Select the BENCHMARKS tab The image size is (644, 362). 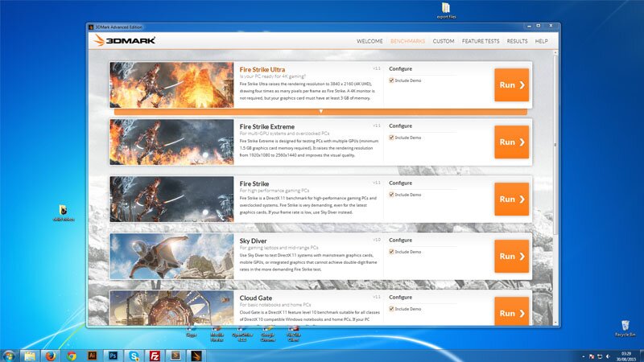coord(407,41)
